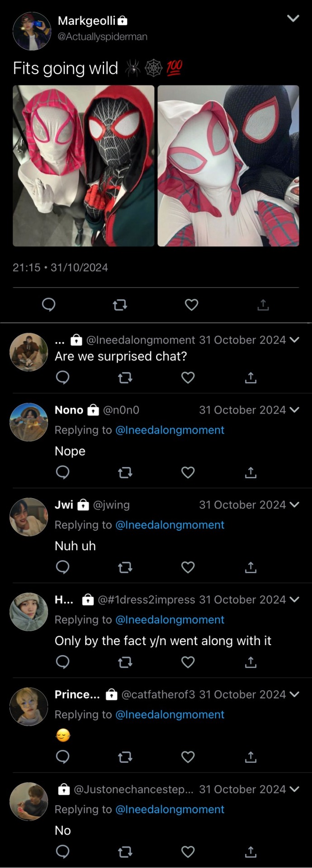
Task: Expand options for the 'Are we surprised chat?' reply
Action: point(294,340)
